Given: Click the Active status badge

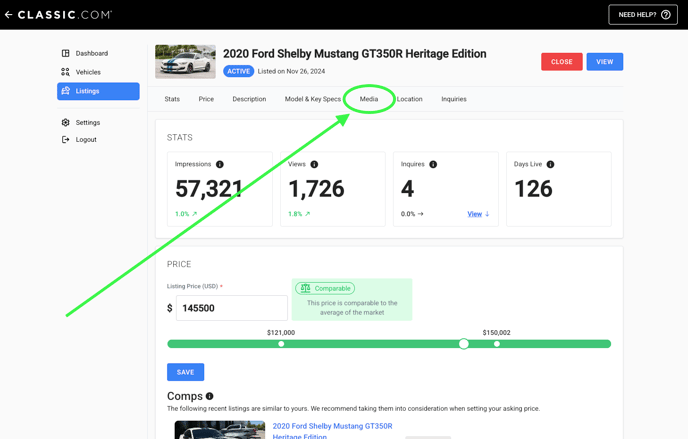Looking at the screenshot, I should pos(238,71).
